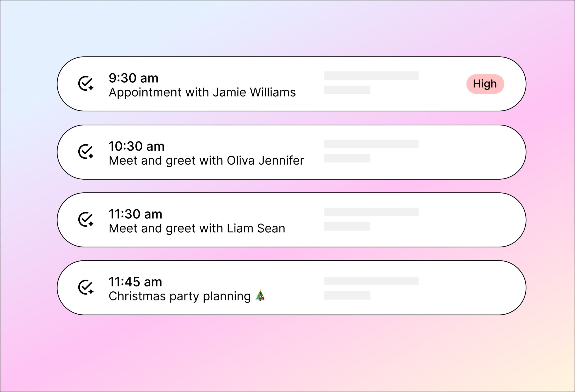The height and width of the screenshot is (392, 575).
Task: Click the check icon beside 9:30 am appointment
Action: pyautogui.click(x=86, y=83)
